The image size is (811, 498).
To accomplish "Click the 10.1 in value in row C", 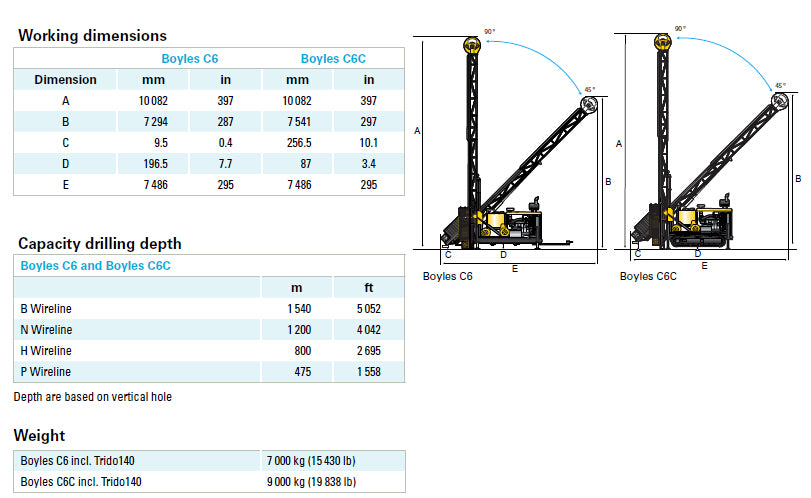I will [369, 143].
